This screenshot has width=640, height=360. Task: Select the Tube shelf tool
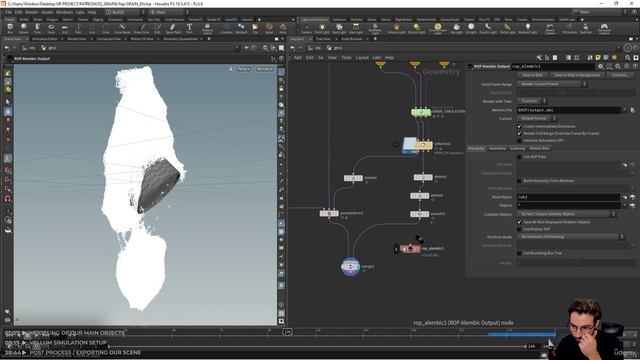point(37,28)
